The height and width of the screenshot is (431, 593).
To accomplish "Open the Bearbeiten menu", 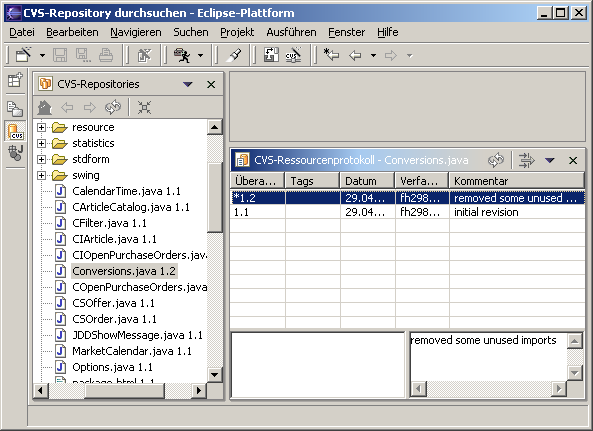I will [72, 32].
